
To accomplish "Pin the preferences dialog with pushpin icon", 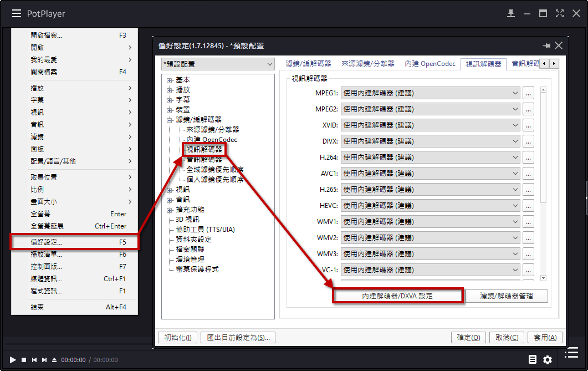I will pyautogui.click(x=546, y=46).
